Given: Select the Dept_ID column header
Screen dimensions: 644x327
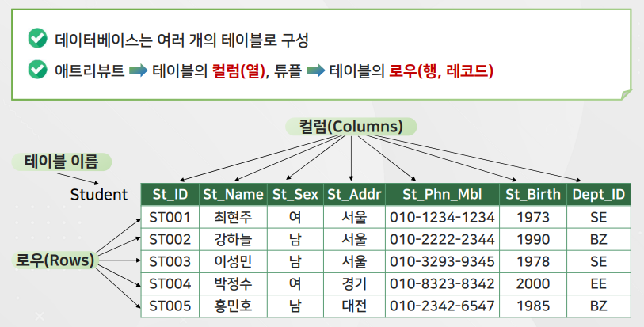Looking at the screenshot, I should pos(598,194).
